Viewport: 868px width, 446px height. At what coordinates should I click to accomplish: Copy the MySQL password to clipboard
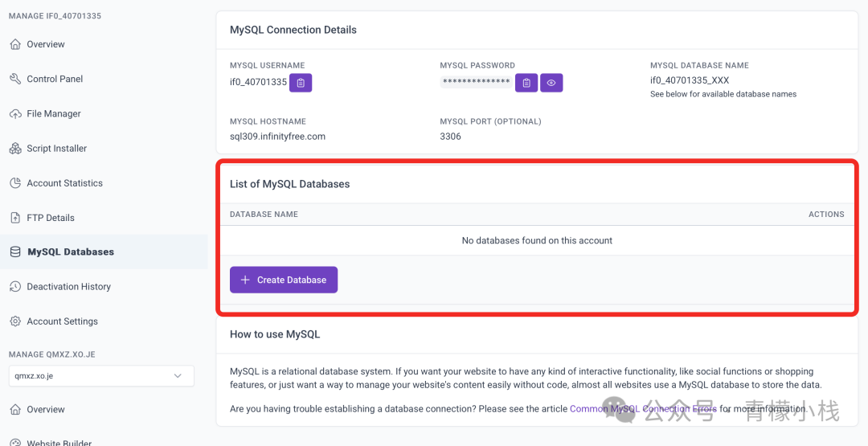(526, 83)
